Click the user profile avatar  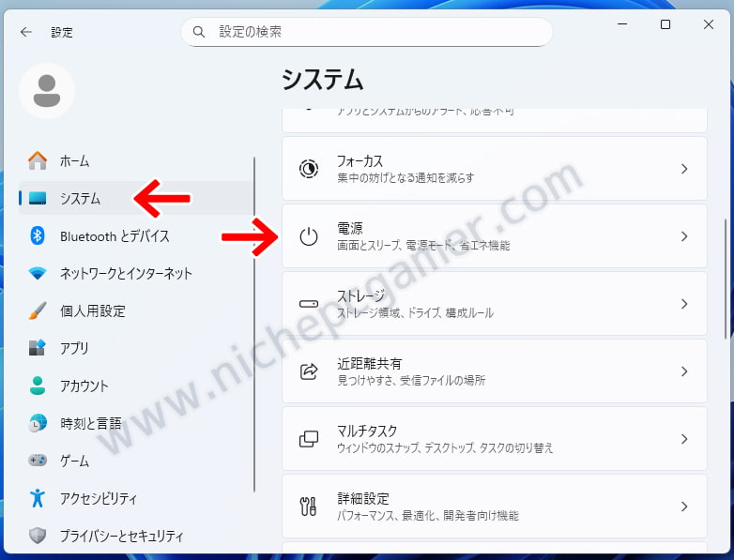(47, 91)
